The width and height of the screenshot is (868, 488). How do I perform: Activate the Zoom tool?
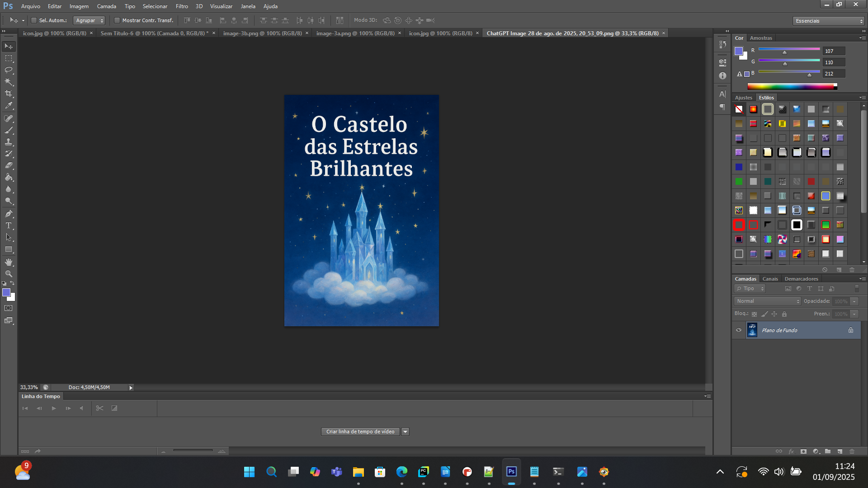coord(9,274)
